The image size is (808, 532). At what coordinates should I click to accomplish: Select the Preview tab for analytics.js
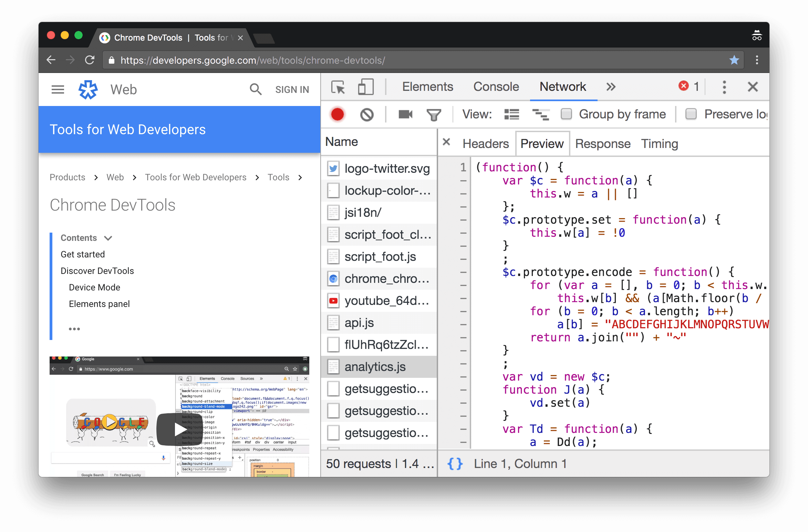click(542, 143)
